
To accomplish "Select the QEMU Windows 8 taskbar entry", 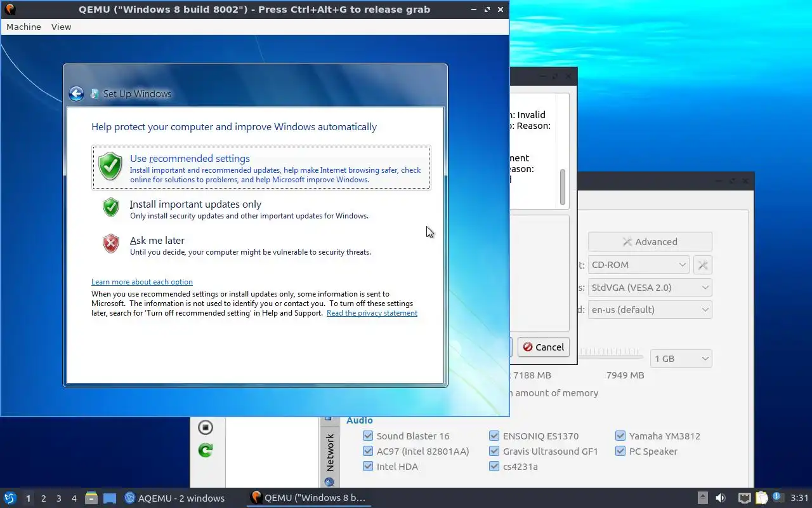I will [x=308, y=498].
